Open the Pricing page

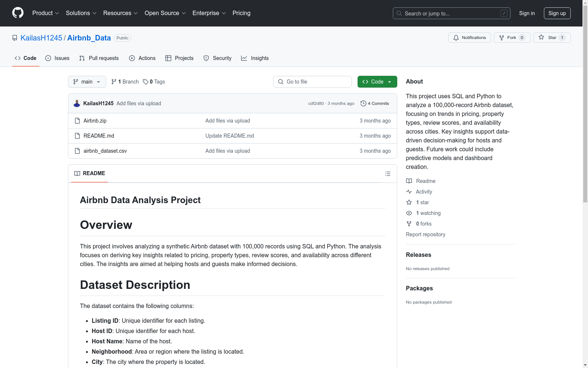point(241,13)
